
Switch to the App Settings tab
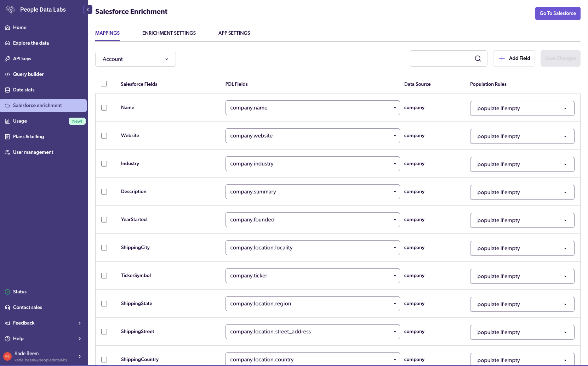point(234,33)
